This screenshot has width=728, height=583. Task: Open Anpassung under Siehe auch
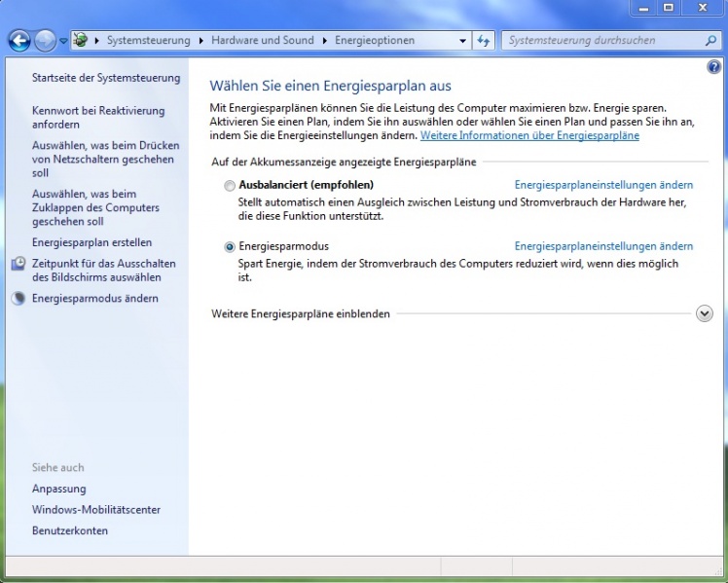[x=59, y=489]
